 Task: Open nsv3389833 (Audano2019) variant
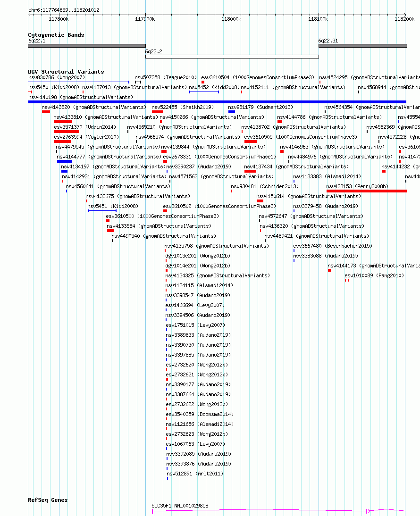(199, 335)
